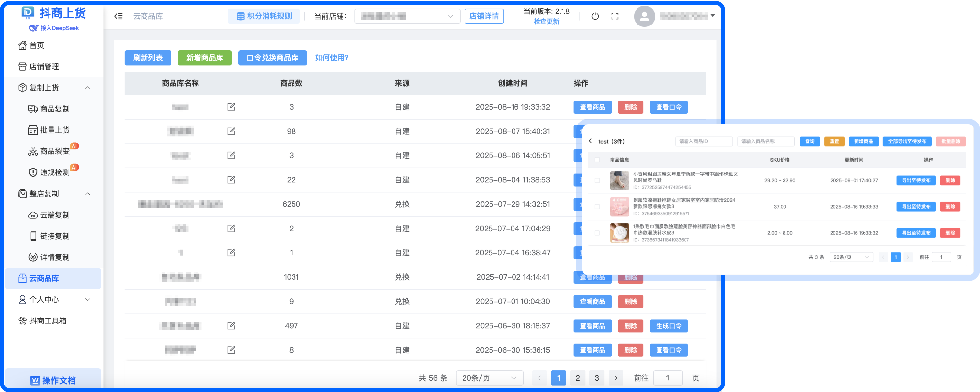Expand the 个人中心 sidebar section
The height and width of the screenshot is (392, 980).
click(88, 300)
